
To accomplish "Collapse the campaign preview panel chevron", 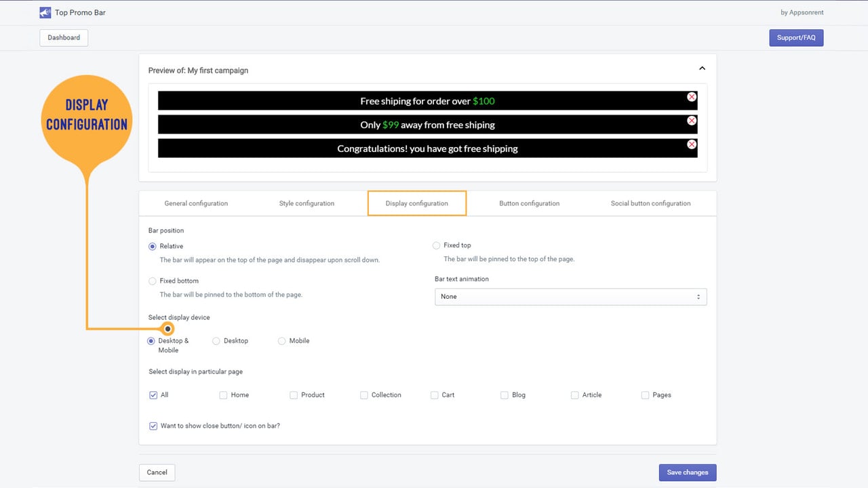I will pos(703,68).
